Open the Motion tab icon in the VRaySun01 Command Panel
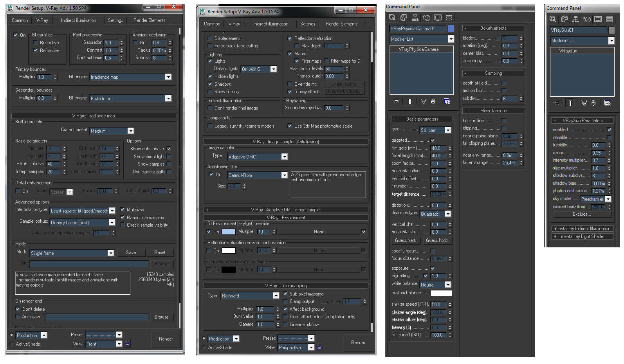The height and width of the screenshot is (364, 624). (x=587, y=19)
